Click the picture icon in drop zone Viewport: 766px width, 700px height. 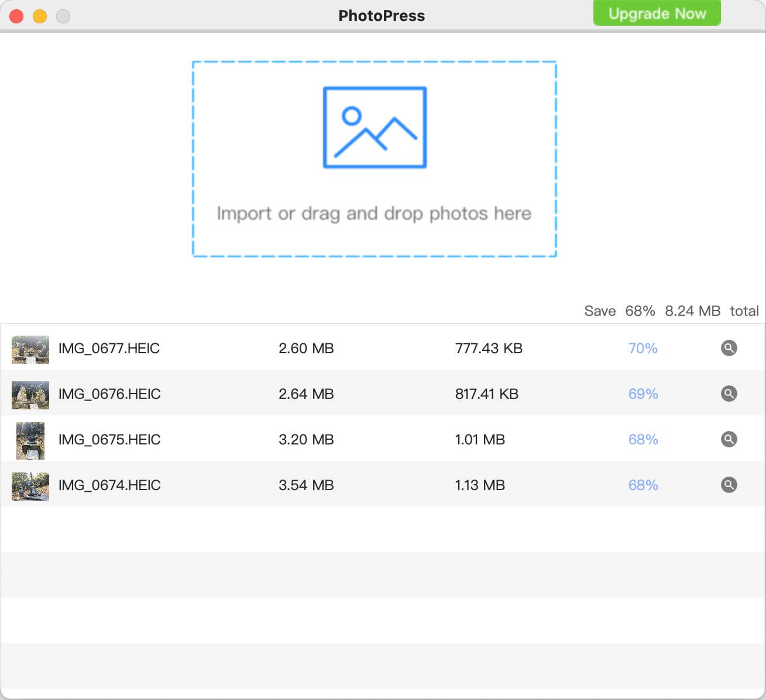click(x=375, y=127)
